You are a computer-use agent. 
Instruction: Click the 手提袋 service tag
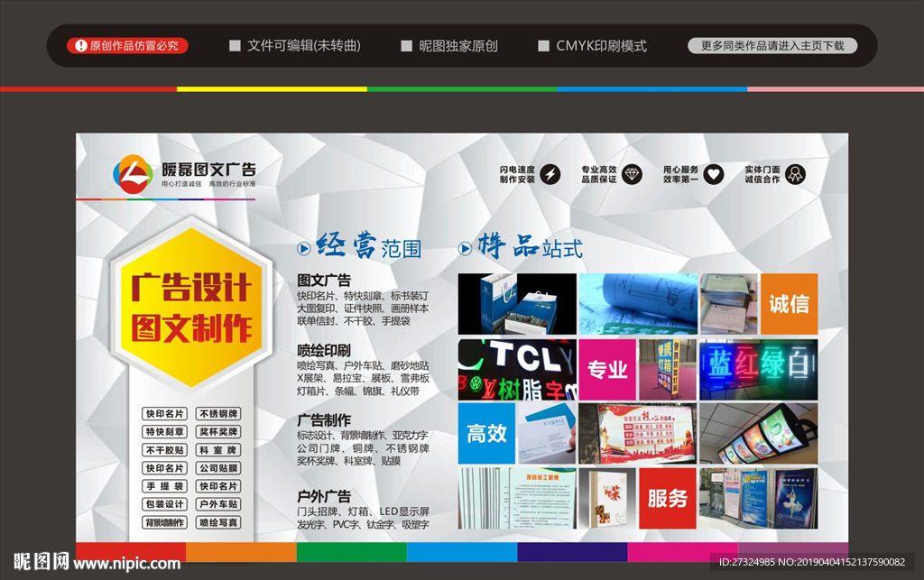164,486
